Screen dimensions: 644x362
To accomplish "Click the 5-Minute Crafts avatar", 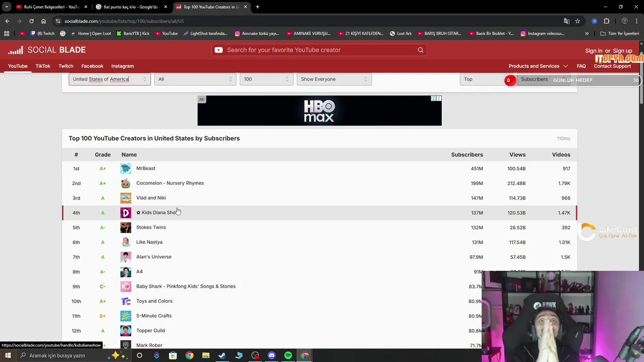I will (126, 316).
